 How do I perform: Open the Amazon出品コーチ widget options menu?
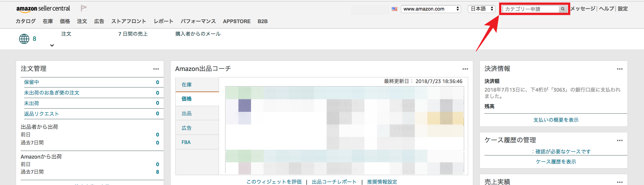click(465, 69)
